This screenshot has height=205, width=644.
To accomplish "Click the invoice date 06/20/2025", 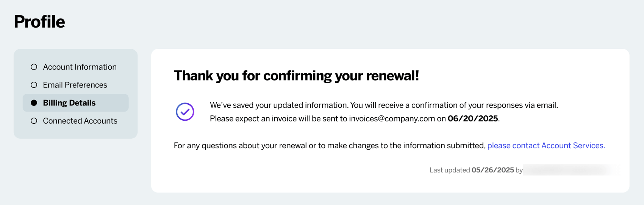I will 472,119.
